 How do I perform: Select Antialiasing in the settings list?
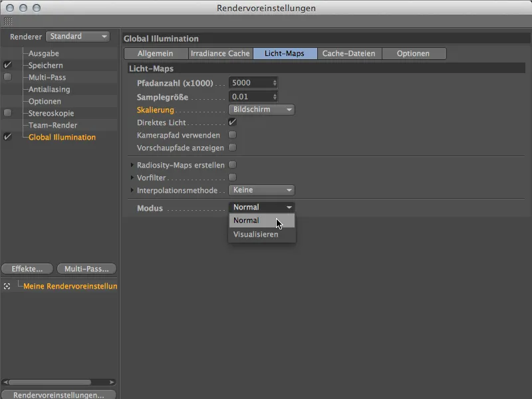click(49, 89)
